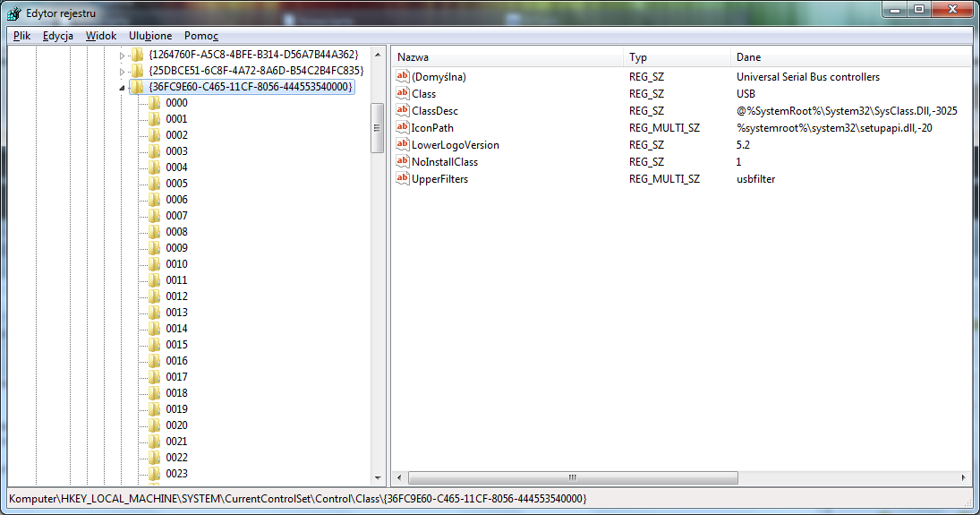Select subkey 0017 in tree
980x515 pixels.
pyautogui.click(x=177, y=377)
